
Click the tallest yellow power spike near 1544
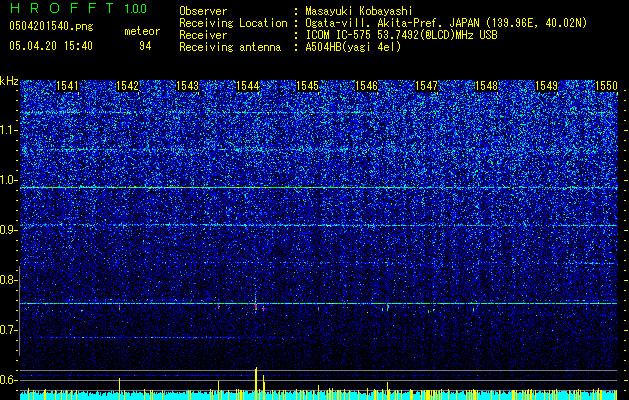coord(256,383)
